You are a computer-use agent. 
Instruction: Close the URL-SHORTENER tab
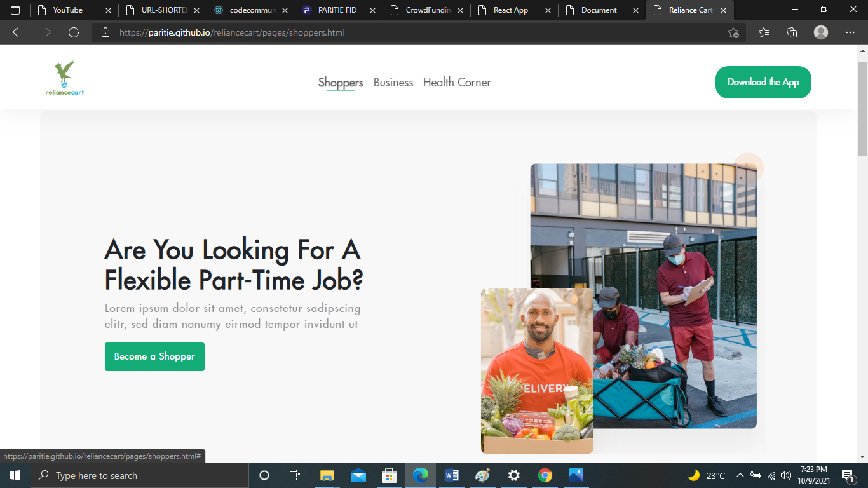coord(196,10)
